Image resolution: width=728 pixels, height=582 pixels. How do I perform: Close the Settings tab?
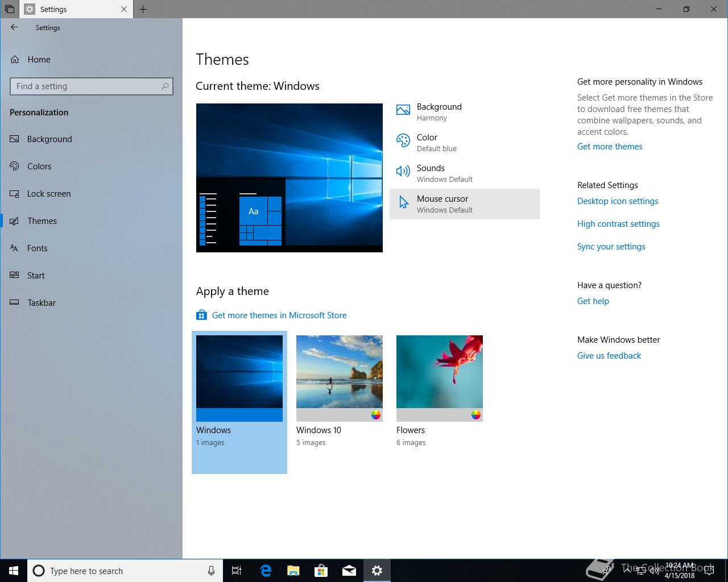click(x=125, y=9)
